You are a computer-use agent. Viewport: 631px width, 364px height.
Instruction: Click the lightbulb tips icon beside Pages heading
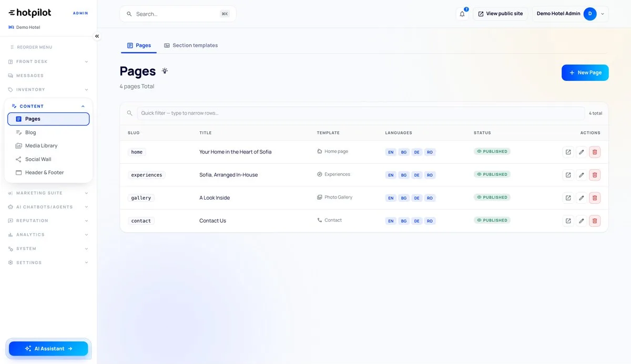click(165, 71)
